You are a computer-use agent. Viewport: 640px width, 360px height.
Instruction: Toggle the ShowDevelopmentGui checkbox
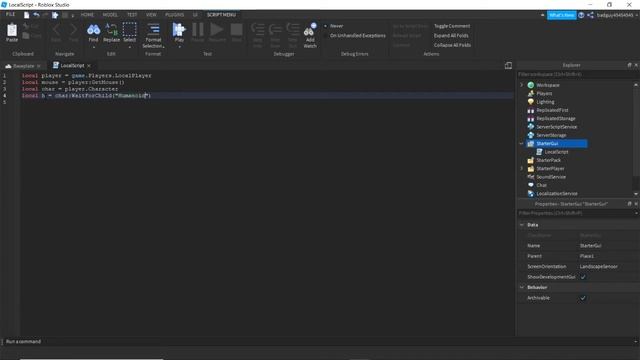(x=583, y=277)
